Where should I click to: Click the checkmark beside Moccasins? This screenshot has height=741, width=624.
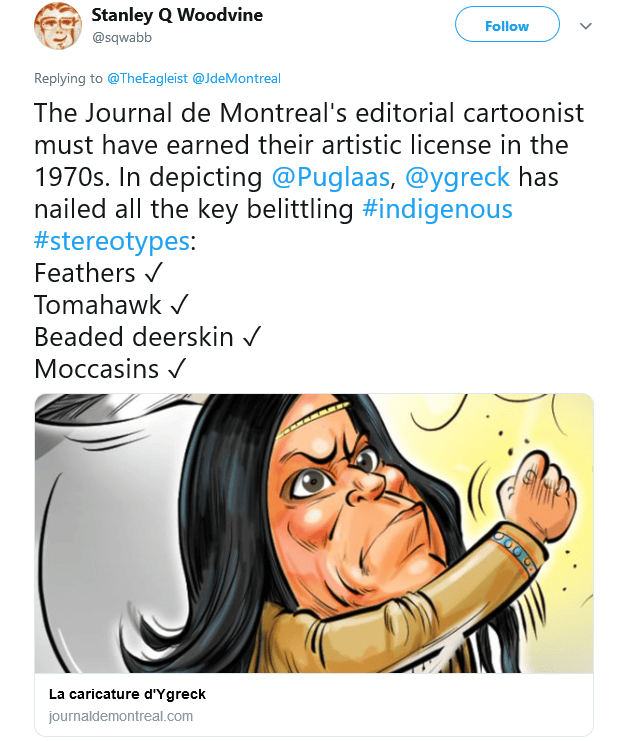[x=176, y=369]
